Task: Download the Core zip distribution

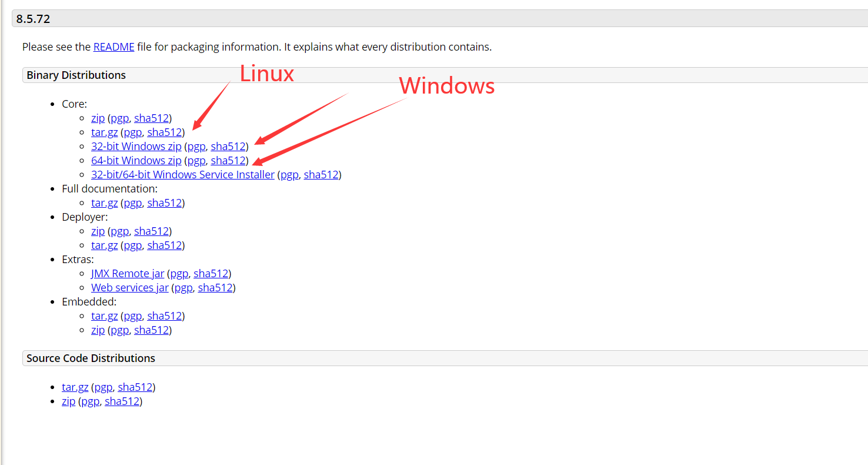Action: click(98, 118)
